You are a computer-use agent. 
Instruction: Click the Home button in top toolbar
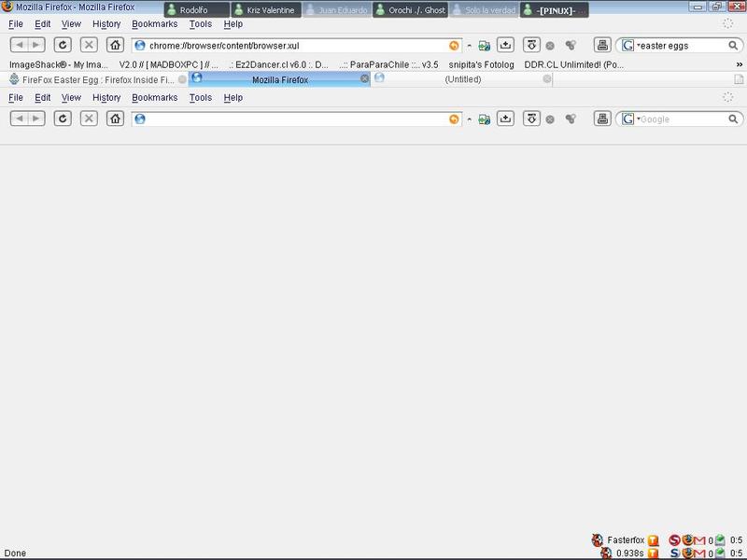tap(115, 45)
